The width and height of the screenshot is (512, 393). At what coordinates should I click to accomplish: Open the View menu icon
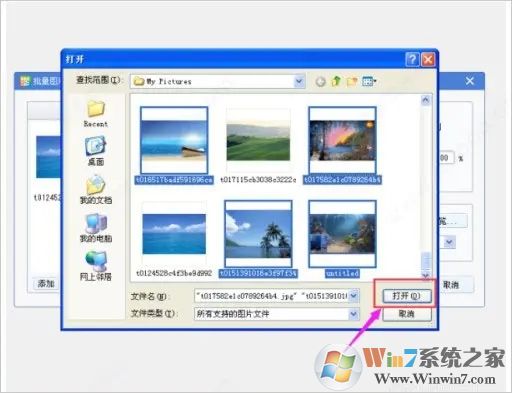[369, 81]
